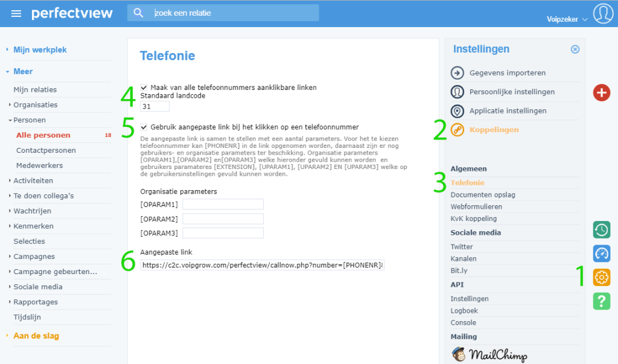Click the Koppelingen link icon
Image resolution: width=618 pixels, height=364 pixels.
pyautogui.click(x=457, y=130)
